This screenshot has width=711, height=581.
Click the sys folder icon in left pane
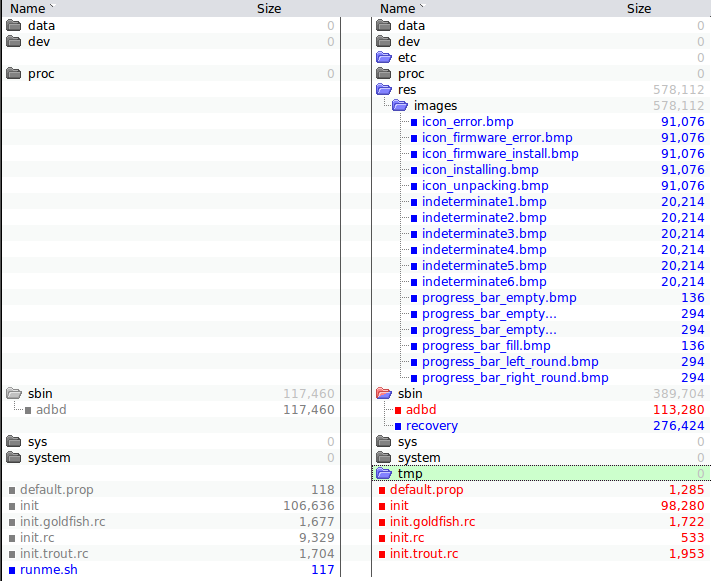click(14, 441)
